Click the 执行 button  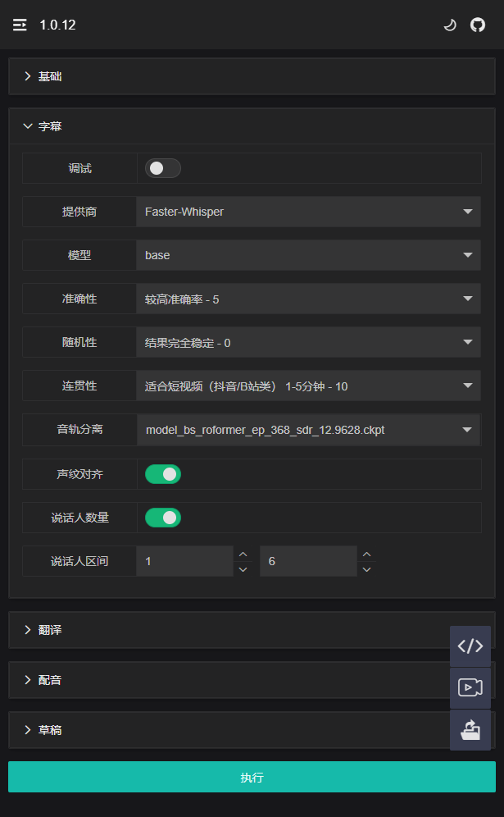(252, 777)
